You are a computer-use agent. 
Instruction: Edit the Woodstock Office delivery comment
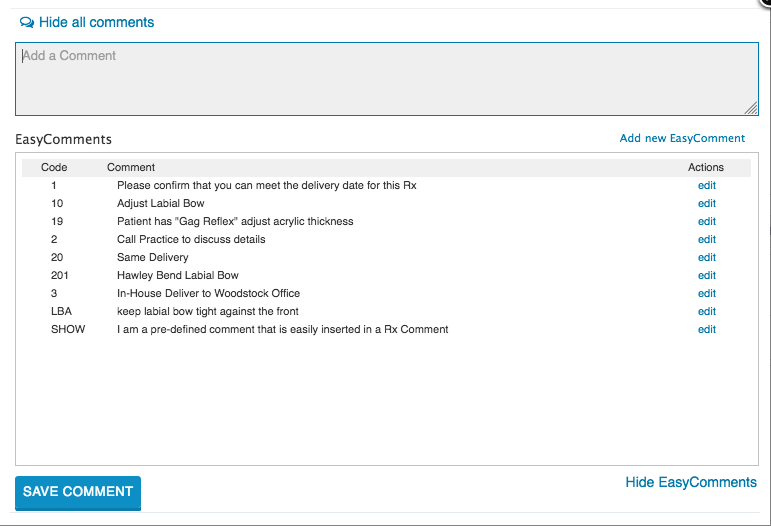coord(707,293)
